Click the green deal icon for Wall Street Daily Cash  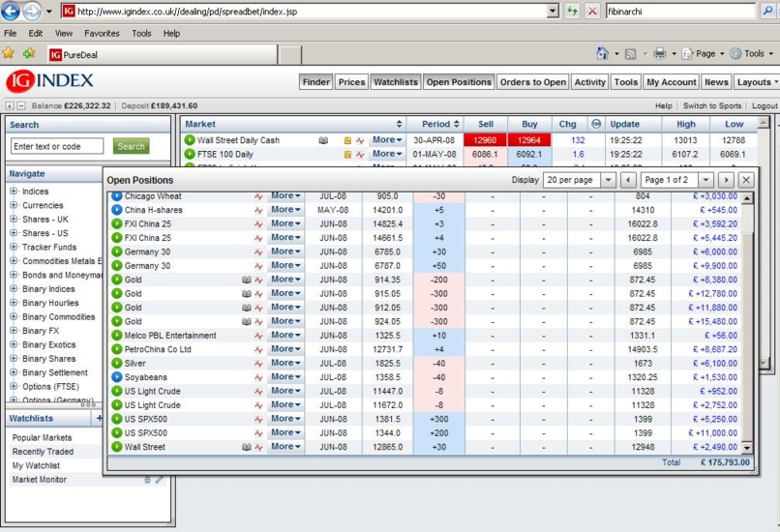(x=190, y=139)
